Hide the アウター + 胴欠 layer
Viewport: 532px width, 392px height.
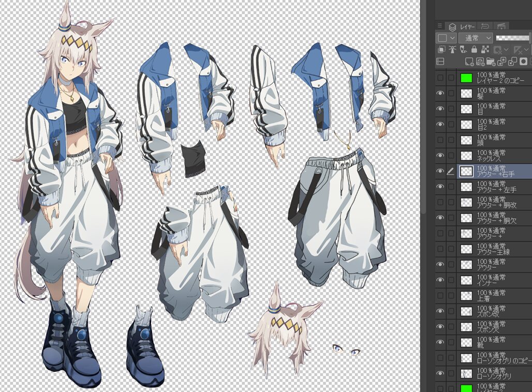tap(440, 218)
